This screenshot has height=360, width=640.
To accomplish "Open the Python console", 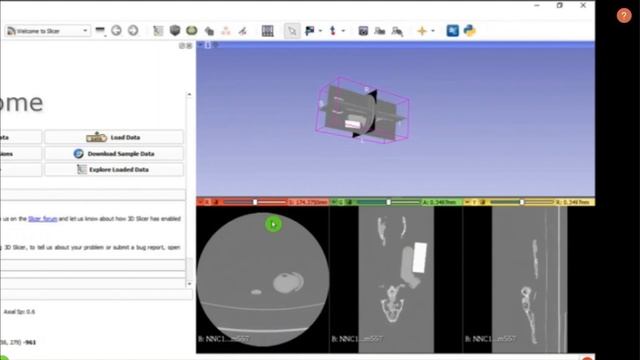I will pos(470,31).
